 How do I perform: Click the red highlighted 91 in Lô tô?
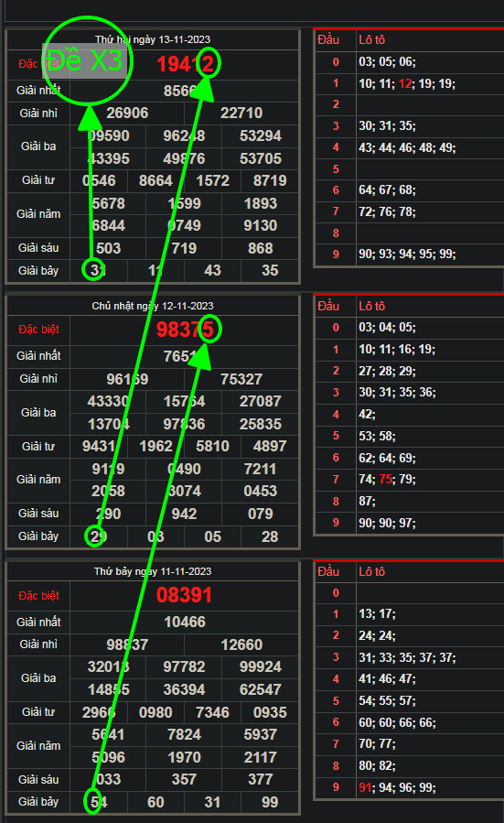[365, 787]
